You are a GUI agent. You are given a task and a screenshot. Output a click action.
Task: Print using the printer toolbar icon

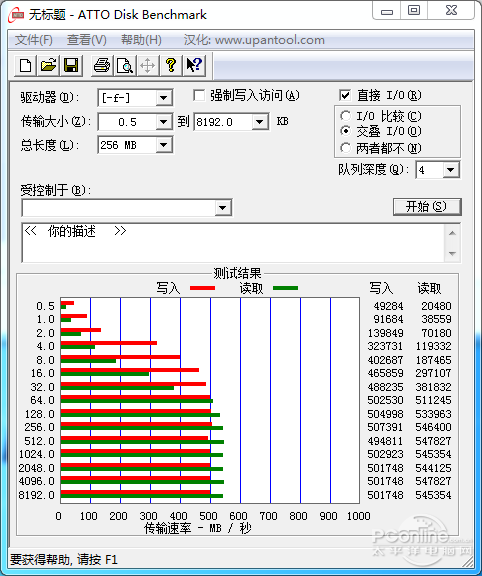(102, 66)
